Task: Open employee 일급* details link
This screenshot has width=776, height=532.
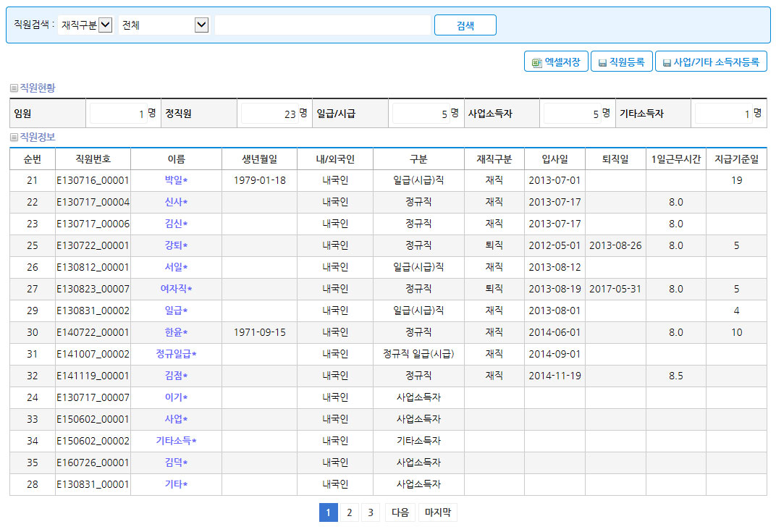Action: 176,311
